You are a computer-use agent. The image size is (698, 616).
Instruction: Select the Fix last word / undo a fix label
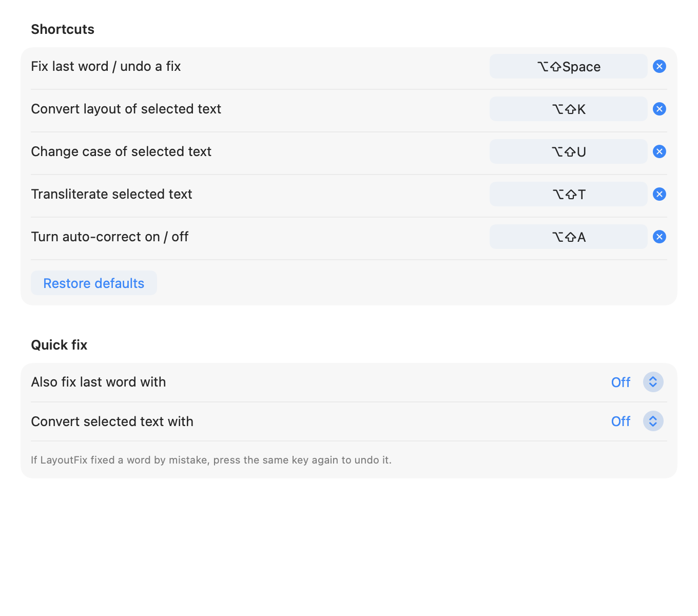click(x=106, y=66)
